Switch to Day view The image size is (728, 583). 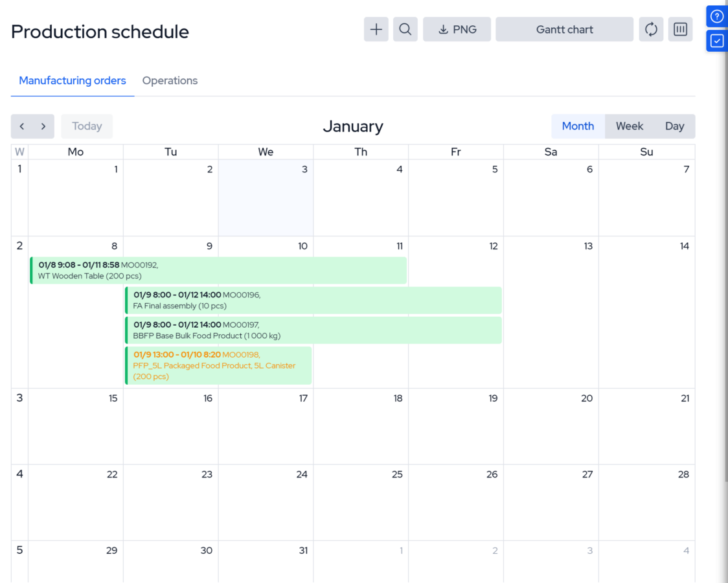pyautogui.click(x=674, y=126)
